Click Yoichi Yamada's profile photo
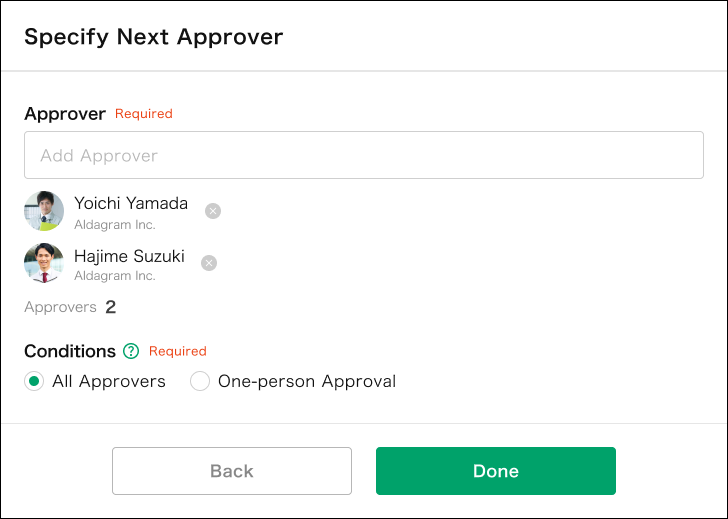Screen dimensions: 728x519 coord(44,211)
